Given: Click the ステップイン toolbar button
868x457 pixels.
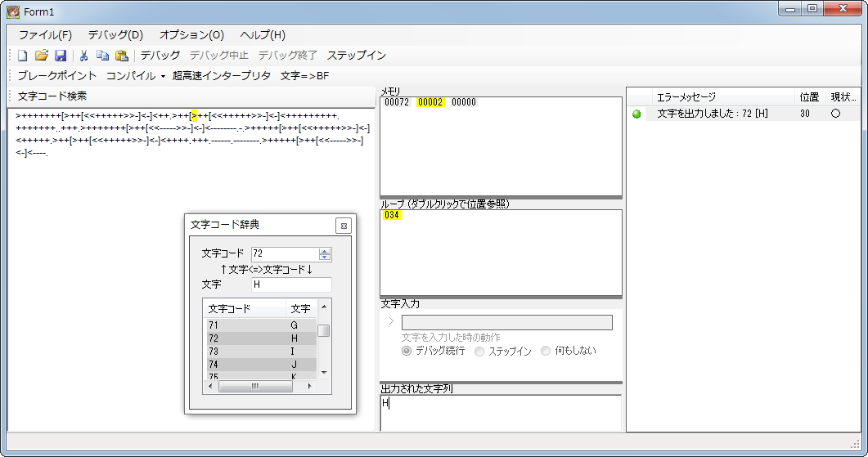Looking at the screenshot, I should pos(357,56).
